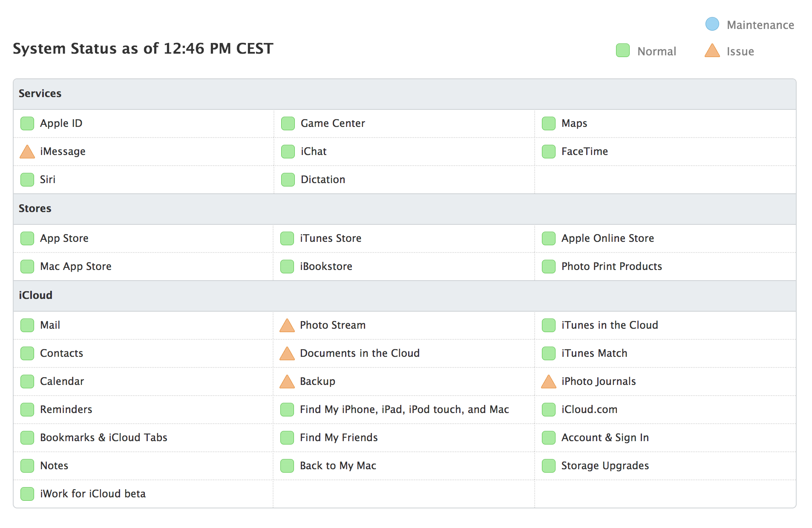Viewport: 812px width, 528px height.
Task: Click the status icon beside Dictation
Action: pyautogui.click(x=288, y=180)
